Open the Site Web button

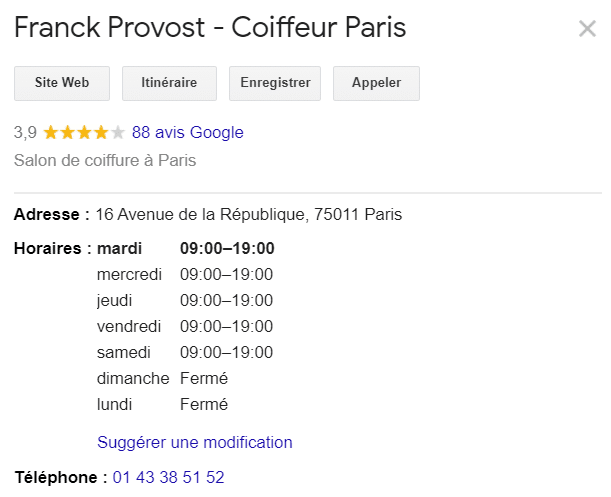pos(62,84)
